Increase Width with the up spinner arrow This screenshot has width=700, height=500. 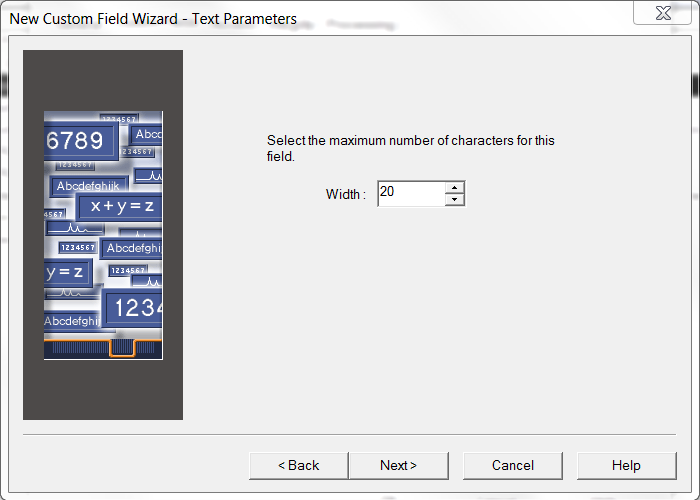coord(454,188)
